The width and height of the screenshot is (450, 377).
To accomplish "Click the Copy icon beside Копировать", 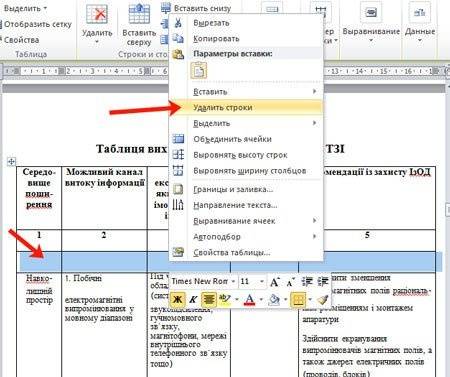I will tap(178, 38).
